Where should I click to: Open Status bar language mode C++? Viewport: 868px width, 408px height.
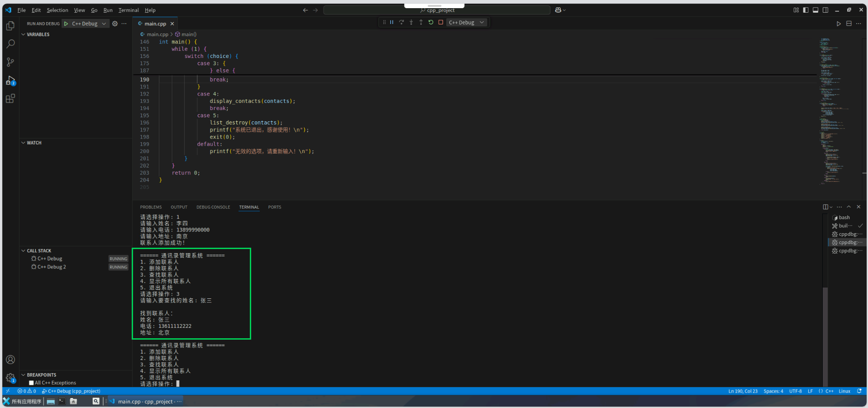[x=830, y=391]
